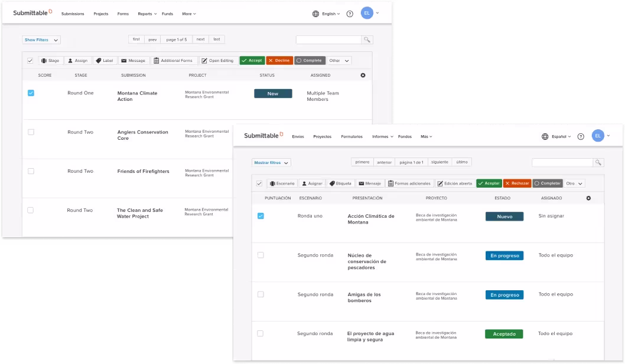Click the Message envelope button
The width and height of the screenshot is (625, 364).
pos(134,61)
